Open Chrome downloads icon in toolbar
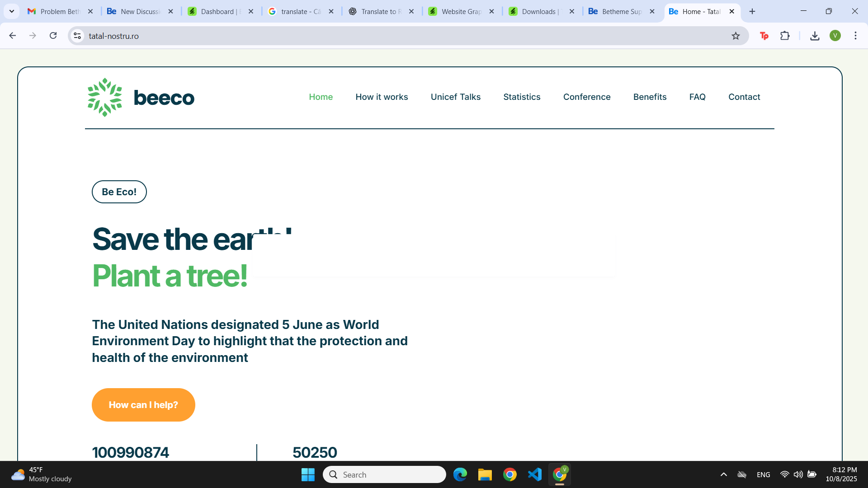The width and height of the screenshot is (868, 488). [815, 36]
